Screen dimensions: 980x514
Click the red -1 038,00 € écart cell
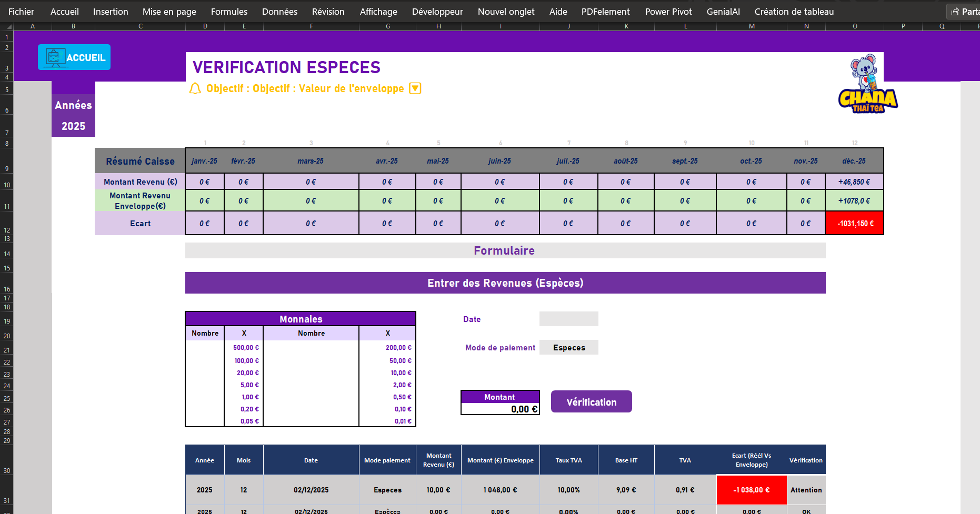[751, 490]
